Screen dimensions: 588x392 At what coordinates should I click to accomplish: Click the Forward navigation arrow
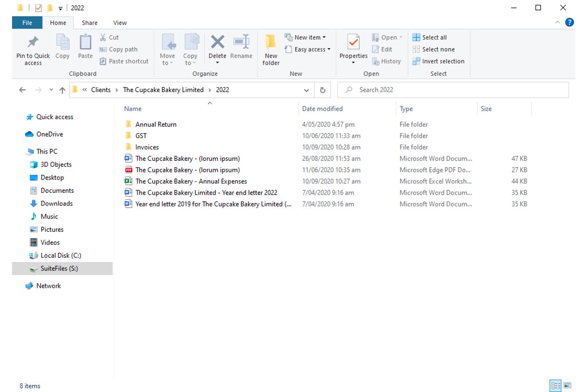click(39, 90)
